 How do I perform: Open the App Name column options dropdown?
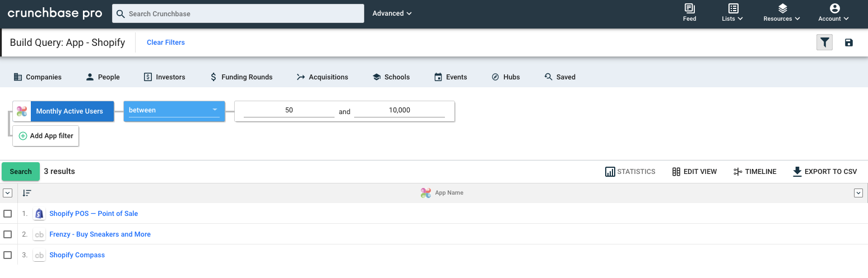pos(858,193)
